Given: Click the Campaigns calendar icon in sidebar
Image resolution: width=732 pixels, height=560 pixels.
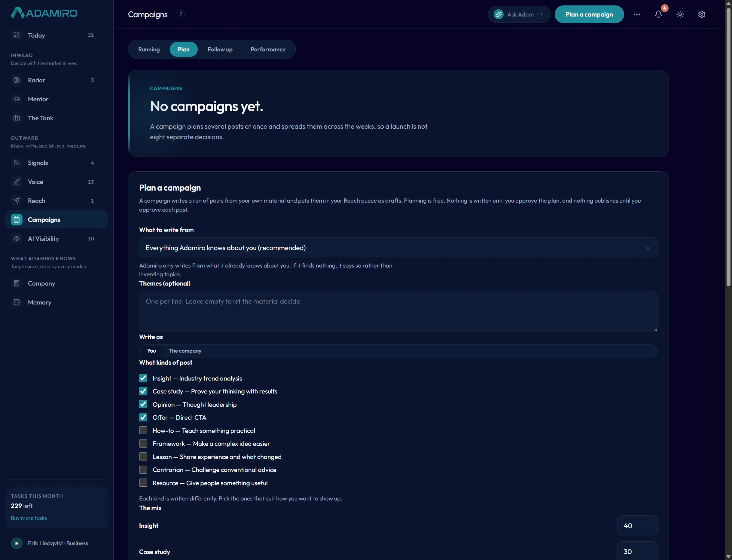Looking at the screenshot, I should 17,220.
